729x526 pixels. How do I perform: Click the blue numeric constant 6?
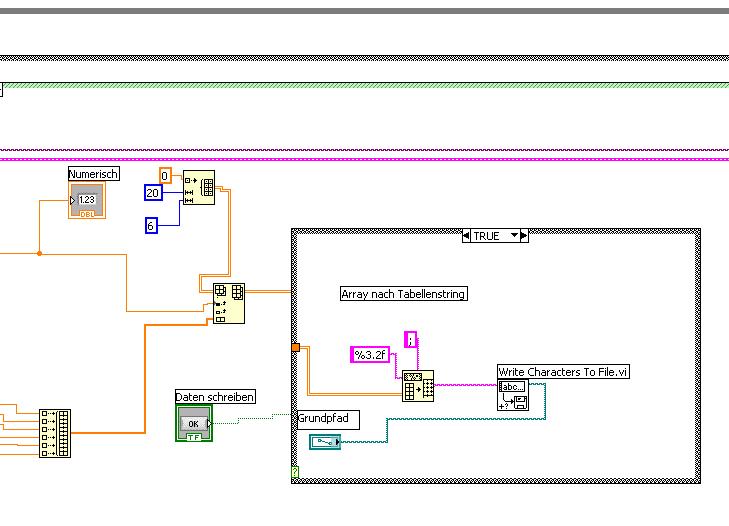tap(151, 226)
